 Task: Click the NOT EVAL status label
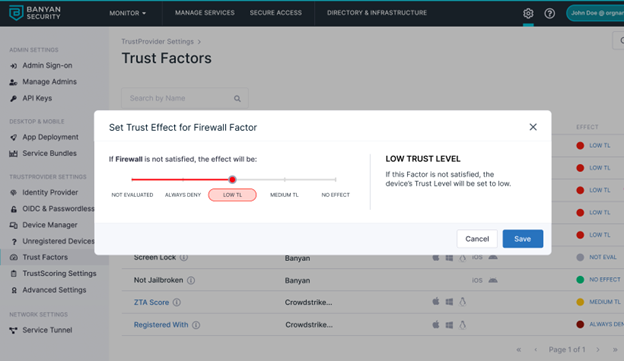coord(603,257)
